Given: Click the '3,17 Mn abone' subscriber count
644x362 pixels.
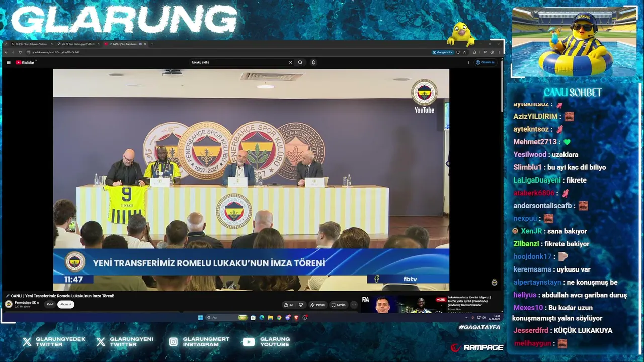Looking at the screenshot, I should [x=23, y=307].
